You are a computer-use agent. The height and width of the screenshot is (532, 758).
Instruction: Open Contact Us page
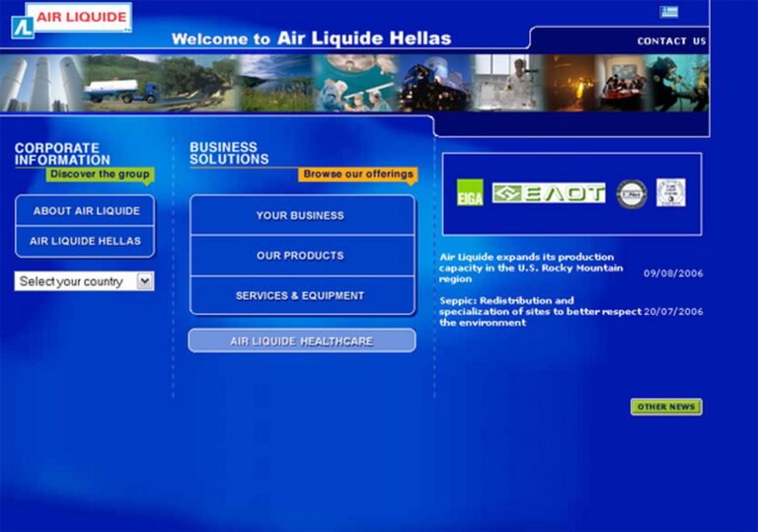(671, 41)
